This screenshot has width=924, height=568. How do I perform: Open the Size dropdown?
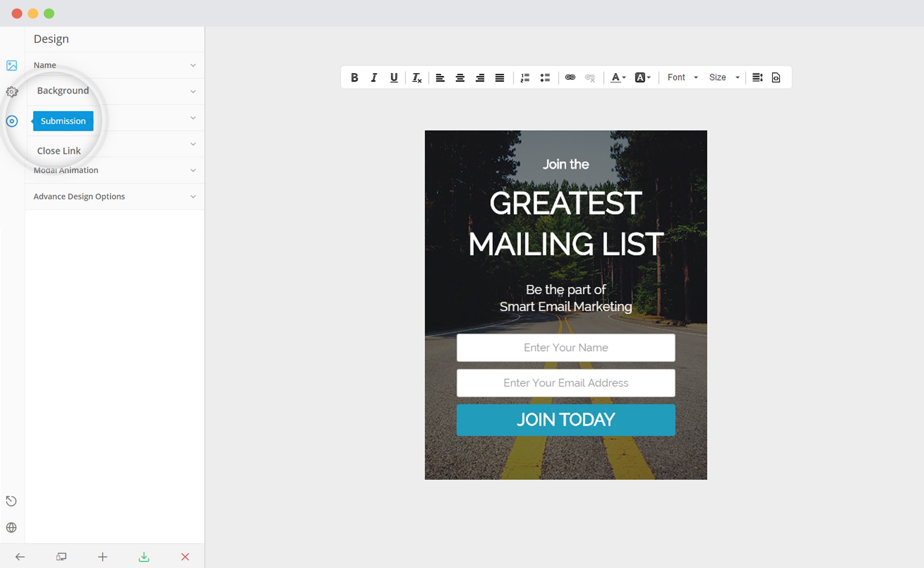[724, 78]
